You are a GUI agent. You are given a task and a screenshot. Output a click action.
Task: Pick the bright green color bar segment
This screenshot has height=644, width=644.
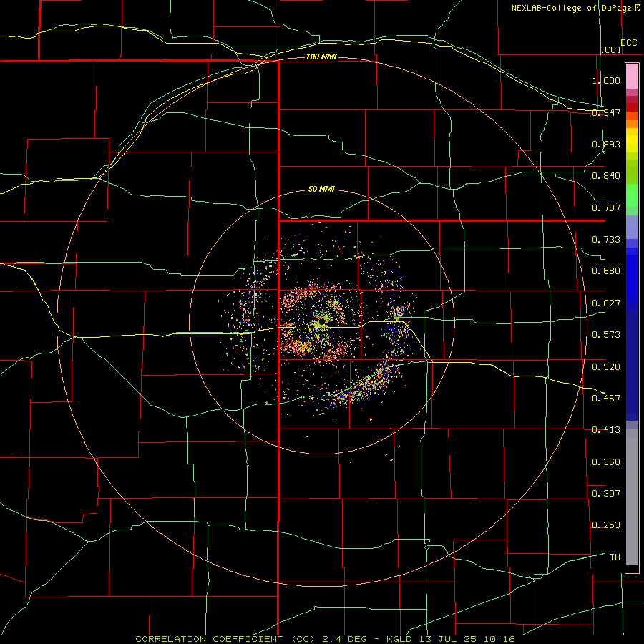coord(632,195)
